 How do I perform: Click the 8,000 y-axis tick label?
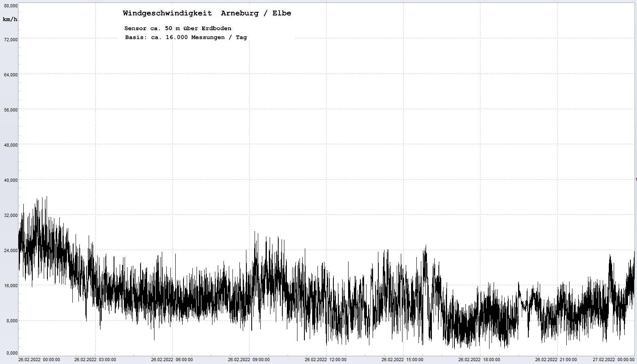tap(11, 320)
